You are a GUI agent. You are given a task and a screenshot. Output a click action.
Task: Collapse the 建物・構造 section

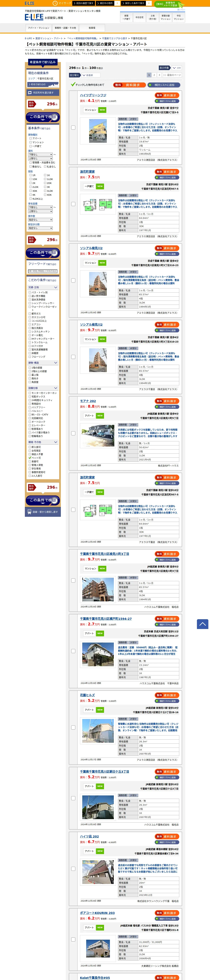[x=42, y=363]
